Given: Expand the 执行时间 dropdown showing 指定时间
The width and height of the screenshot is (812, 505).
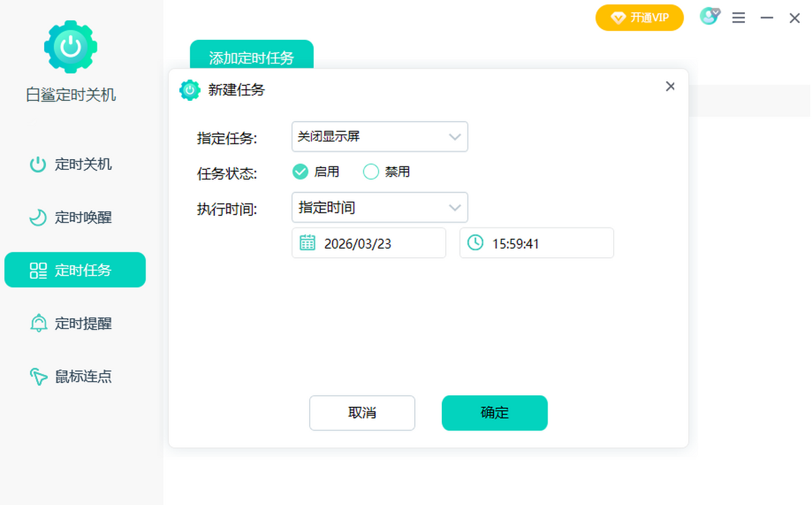Looking at the screenshot, I should [380, 208].
